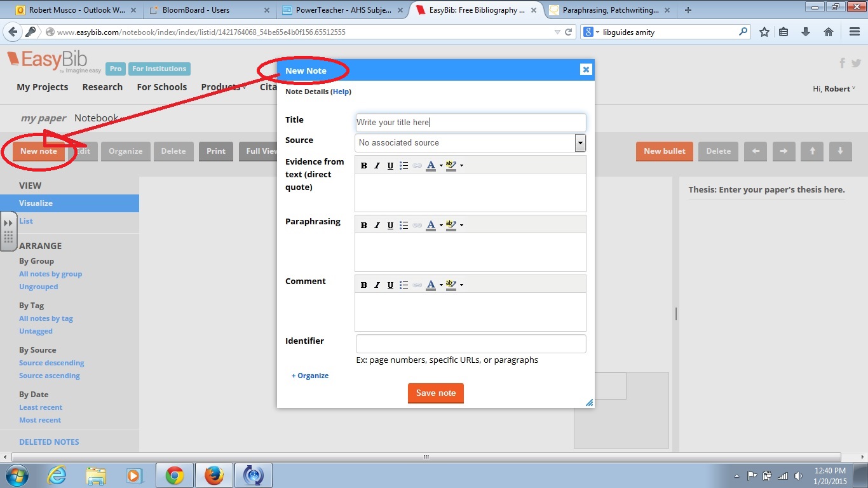Insert bullet list in Evidence from text editor

(403, 165)
